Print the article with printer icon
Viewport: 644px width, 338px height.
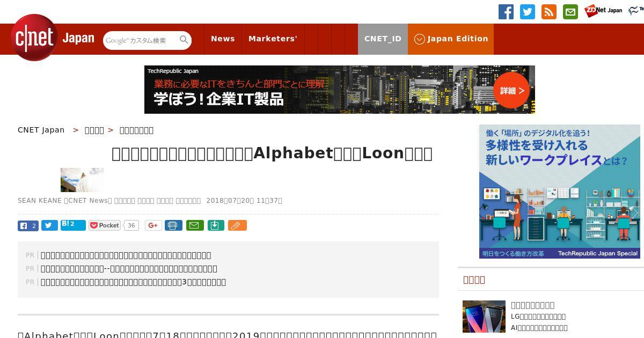173,225
